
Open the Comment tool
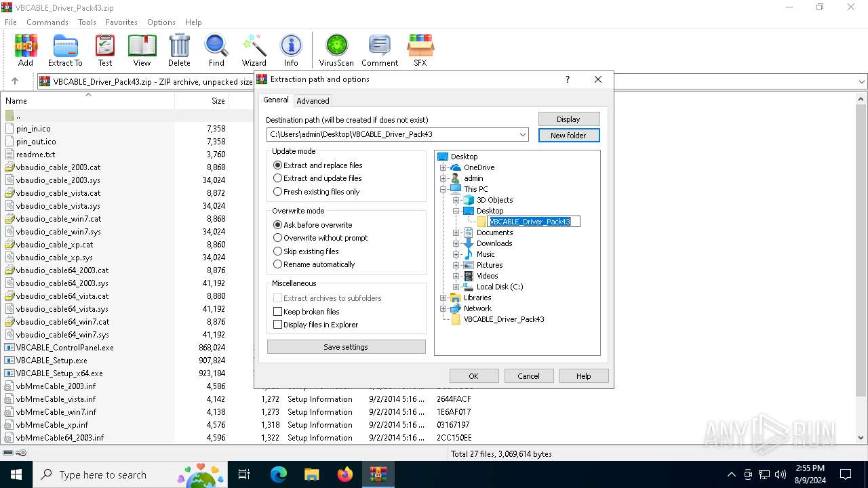[x=379, y=50]
